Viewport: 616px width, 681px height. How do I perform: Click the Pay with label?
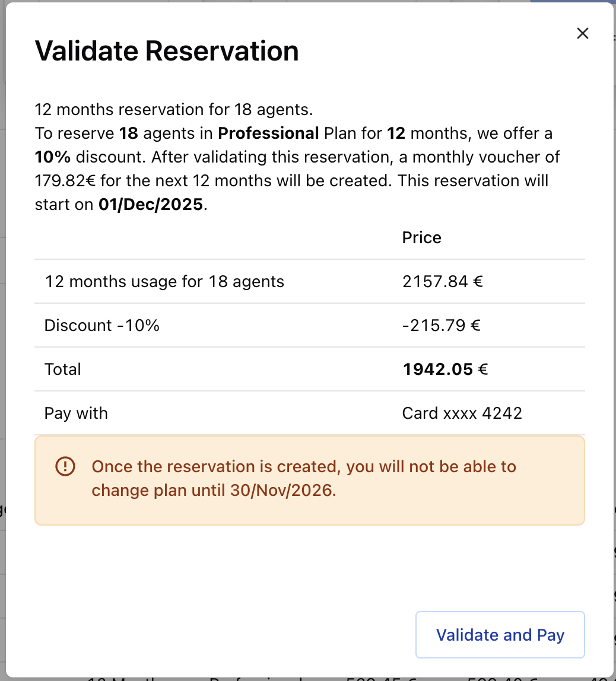pyautogui.click(x=75, y=413)
